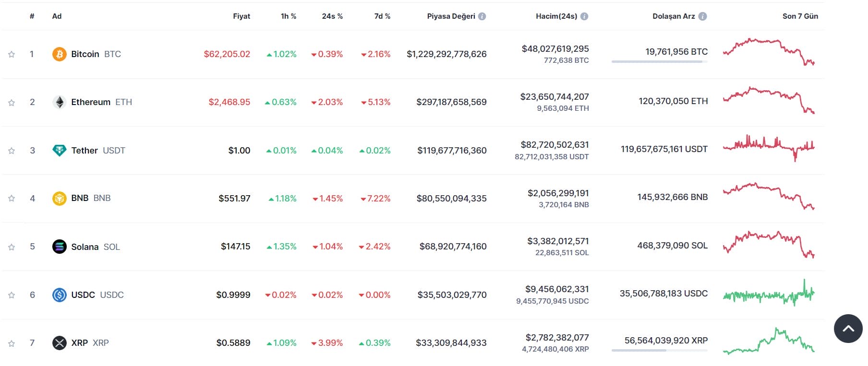Screen dimensions: 868x366
Task: Click the Dolaşan Arz header label
Action: pos(674,16)
